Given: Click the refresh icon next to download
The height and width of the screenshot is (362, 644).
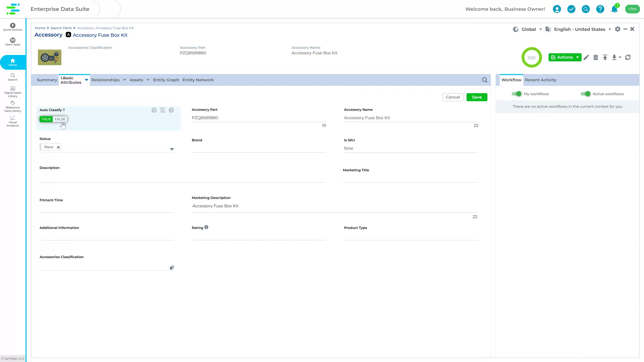Looking at the screenshot, I should point(628,57).
